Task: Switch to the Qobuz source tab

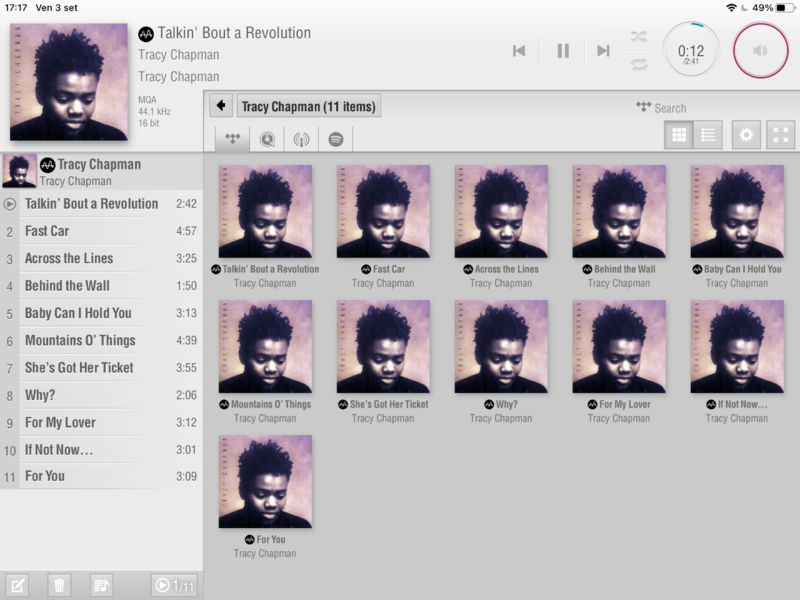Action: coord(267,139)
